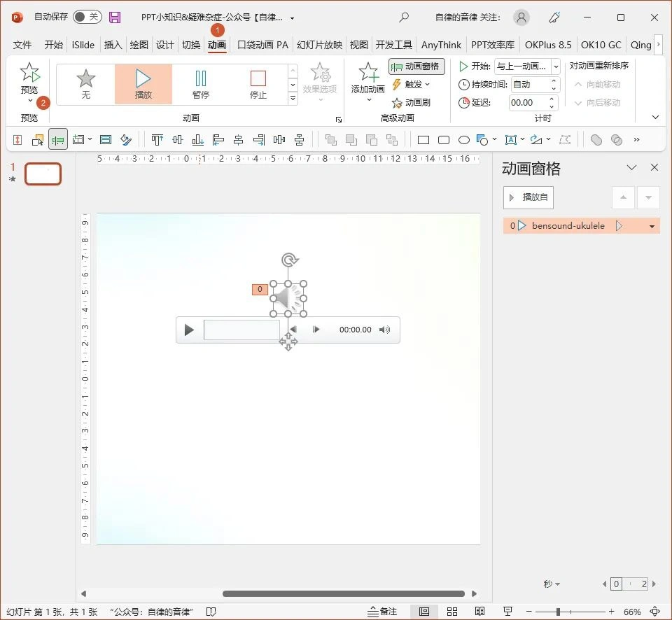Click the 动画窗格 icon in the ribbon
The height and width of the screenshot is (620, 672).
click(418, 67)
